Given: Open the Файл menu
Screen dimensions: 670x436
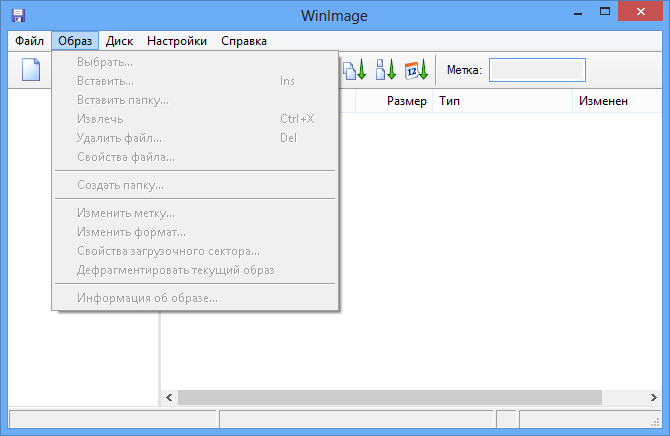Looking at the screenshot, I should 29,41.
